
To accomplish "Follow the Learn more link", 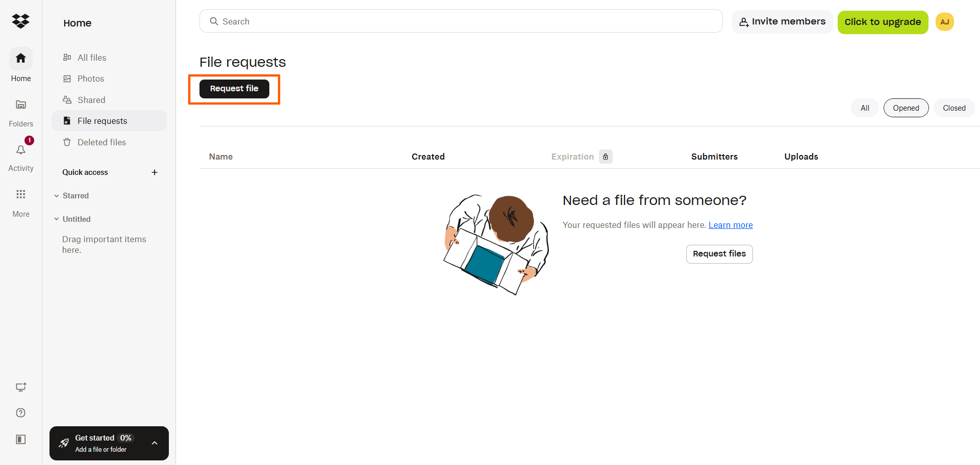I will pos(731,225).
